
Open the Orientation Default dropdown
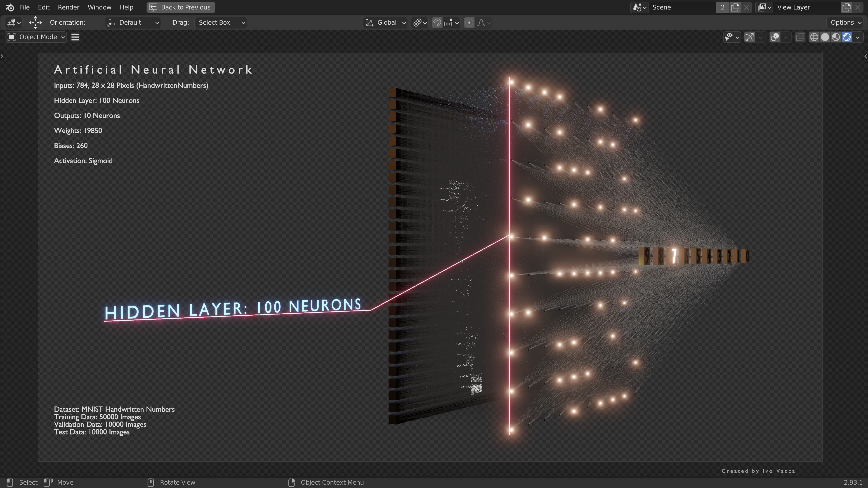[132, 23]
